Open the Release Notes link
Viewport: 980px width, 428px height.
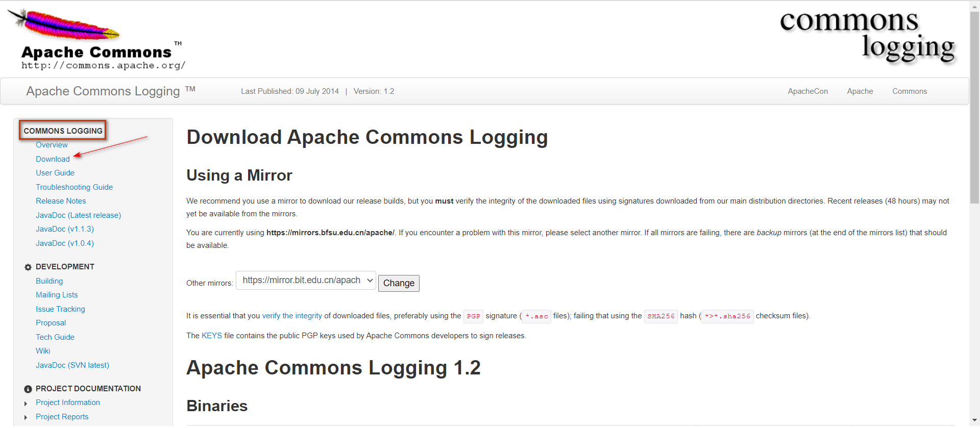pos(61,201)
